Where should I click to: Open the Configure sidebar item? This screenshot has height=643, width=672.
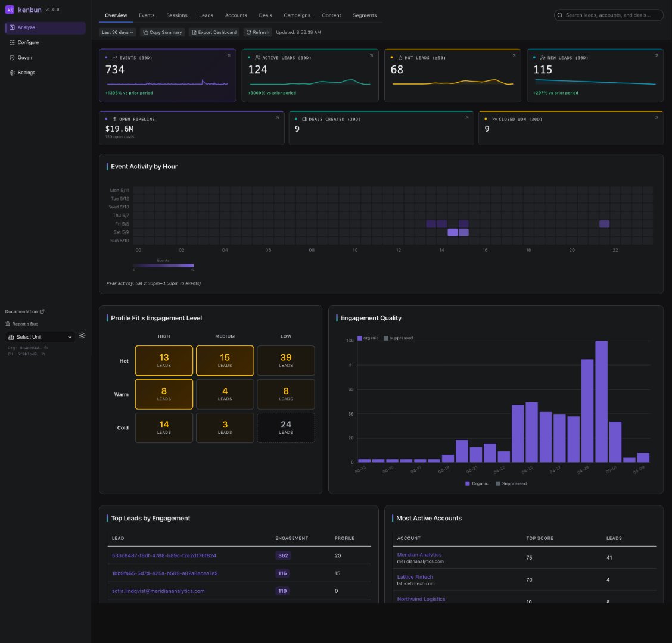click(x=45, y=42)
